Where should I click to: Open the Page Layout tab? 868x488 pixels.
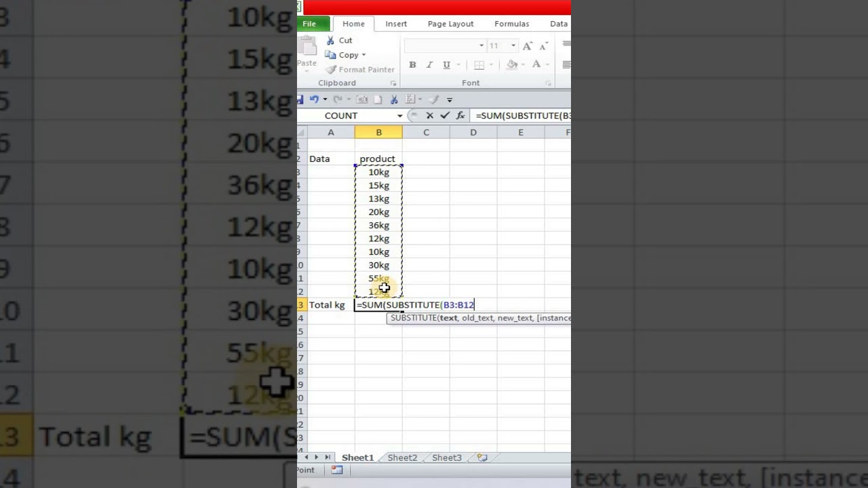point(450,24)
